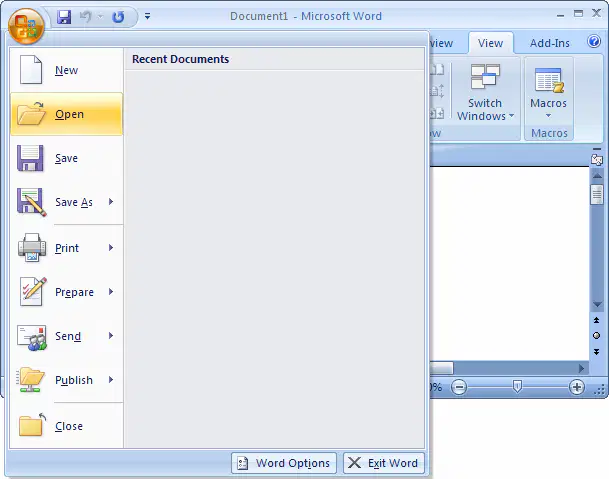The width and height of the screenshot is (609, 479).
Task: Click the Exit Word button
Action: [384, 463]
